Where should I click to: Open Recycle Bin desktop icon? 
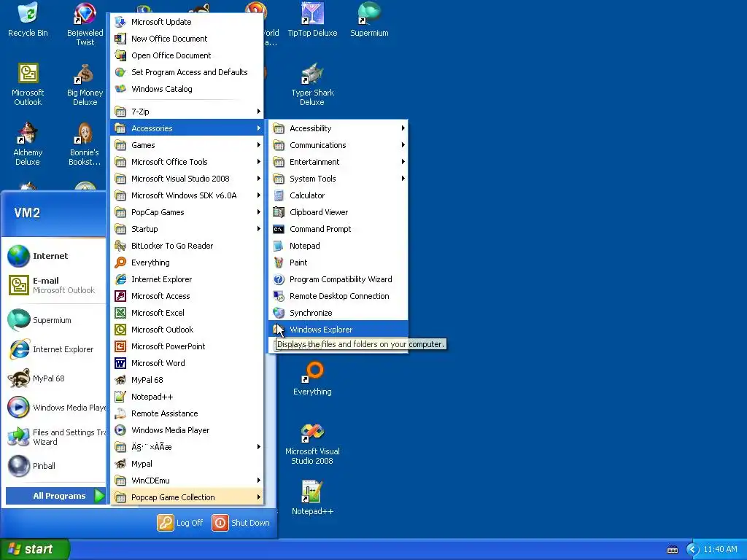click(28, 20)
